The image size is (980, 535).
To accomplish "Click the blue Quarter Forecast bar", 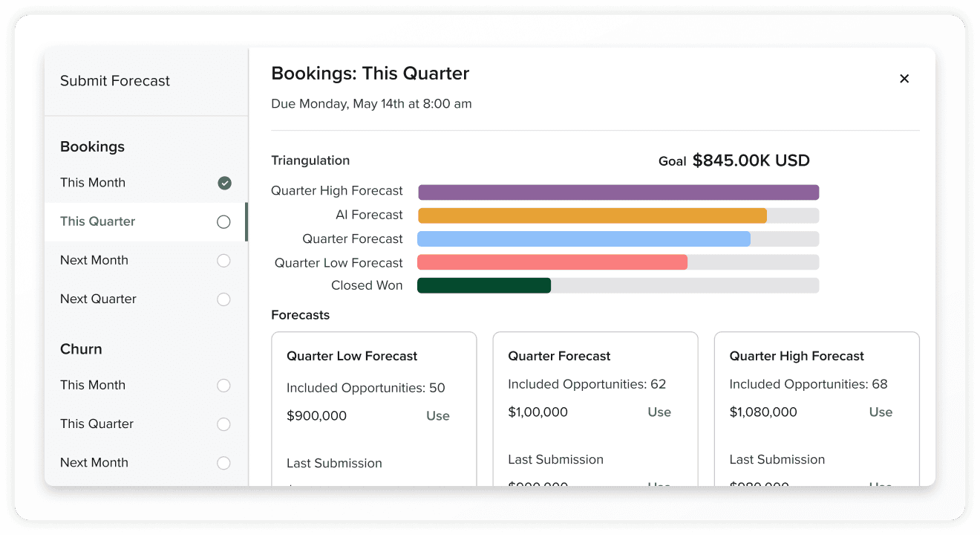I will (584, 239).
